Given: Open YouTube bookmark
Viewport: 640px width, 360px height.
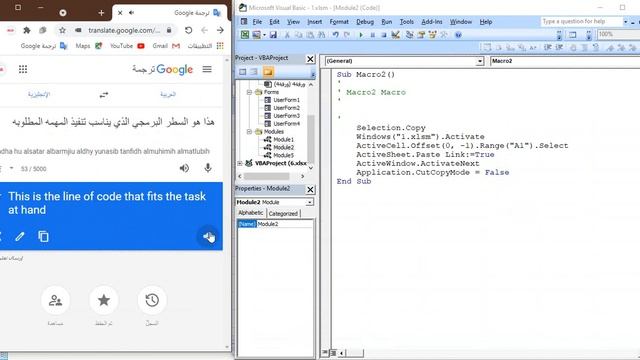Looking at the screenshot, I should point(127,46).
